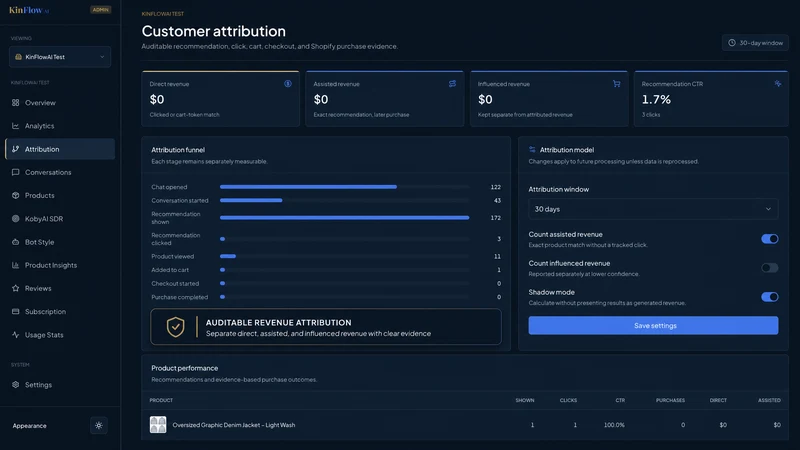Click the 1.7% Recommendation CTR value
The height and width of the screenshot is (450, 800).
[656, 99]
